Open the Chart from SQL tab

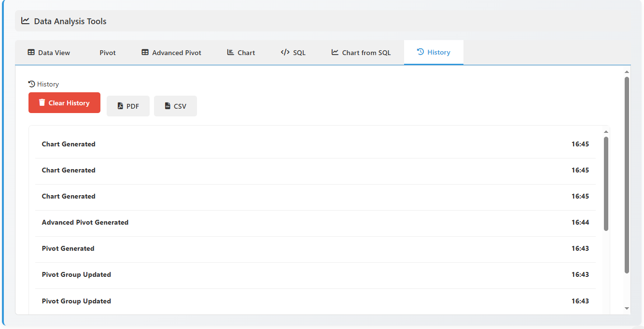click(x=361, y=52)
